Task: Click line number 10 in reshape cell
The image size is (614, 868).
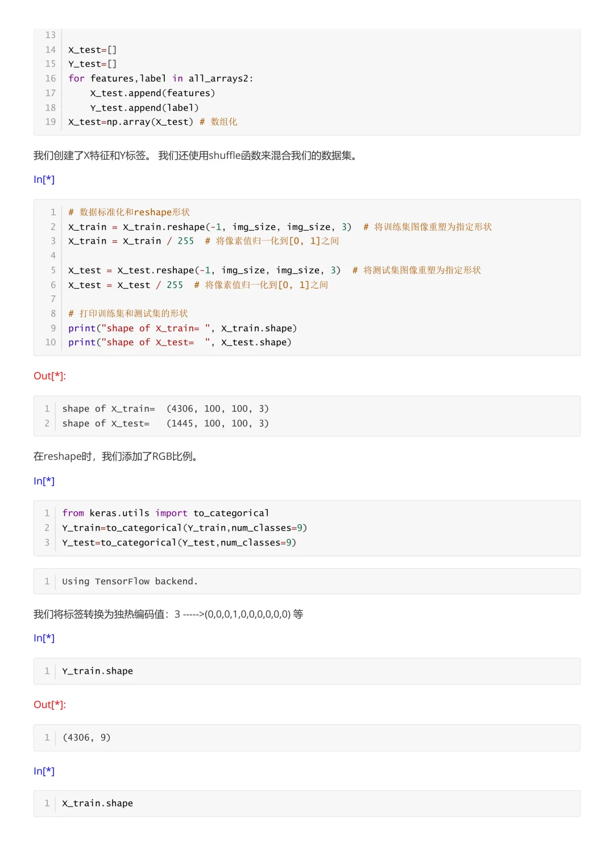Action: tap(51, 343)
